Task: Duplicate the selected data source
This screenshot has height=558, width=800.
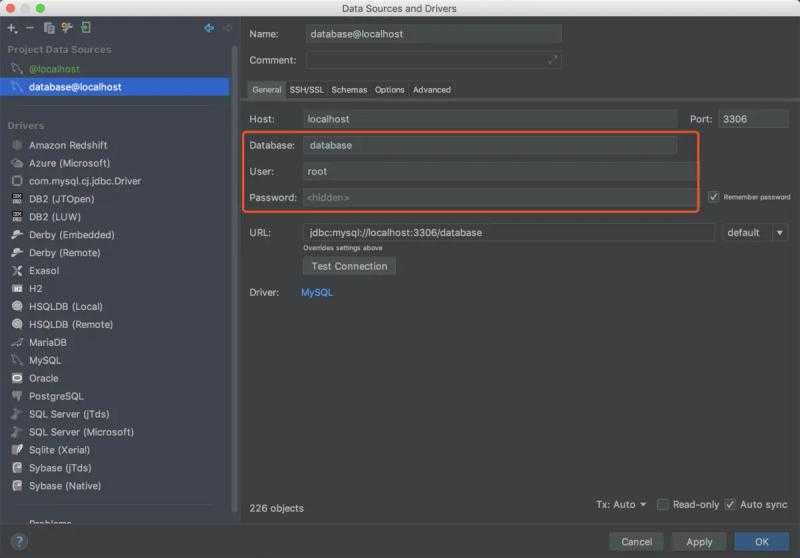Action: point(49,28)
